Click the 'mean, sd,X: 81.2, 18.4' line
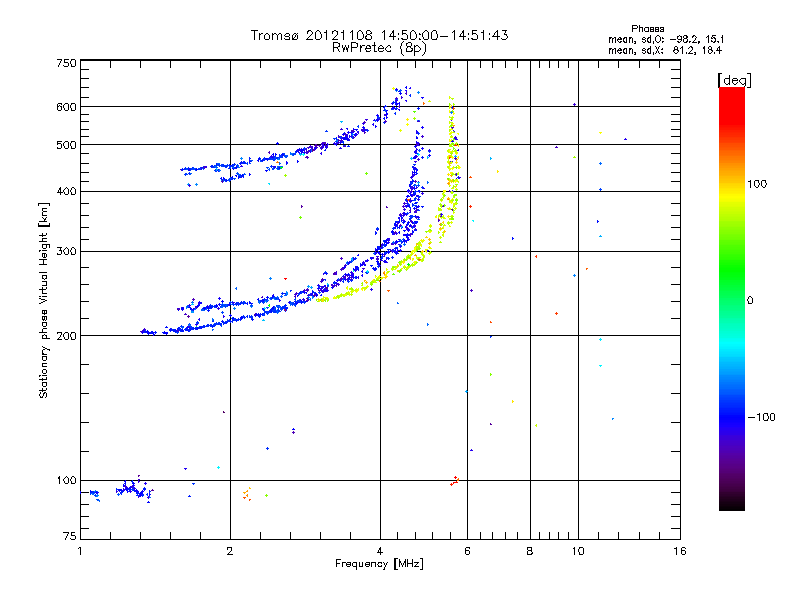The height and width of the screenshot is (600, 800). (x=665, y=50)
